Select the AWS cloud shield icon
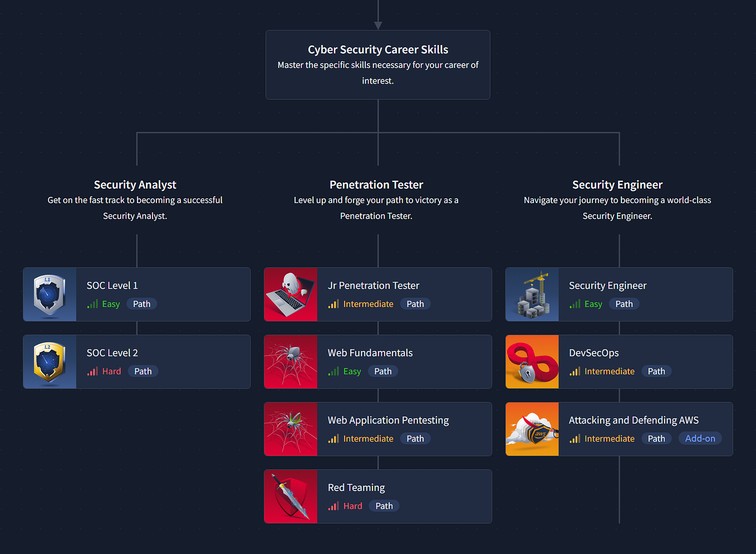The height and width of the screenshot is (554, 756). 532,429
